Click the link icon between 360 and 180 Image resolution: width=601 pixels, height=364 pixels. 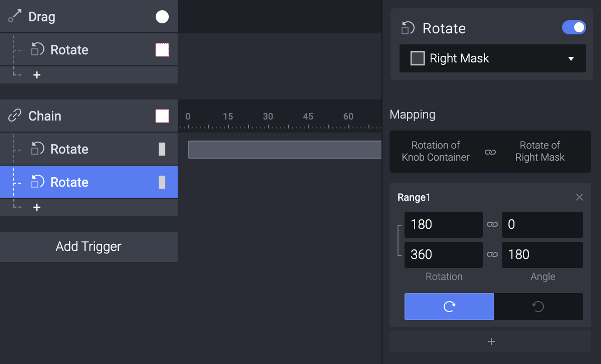pos(492,255)
